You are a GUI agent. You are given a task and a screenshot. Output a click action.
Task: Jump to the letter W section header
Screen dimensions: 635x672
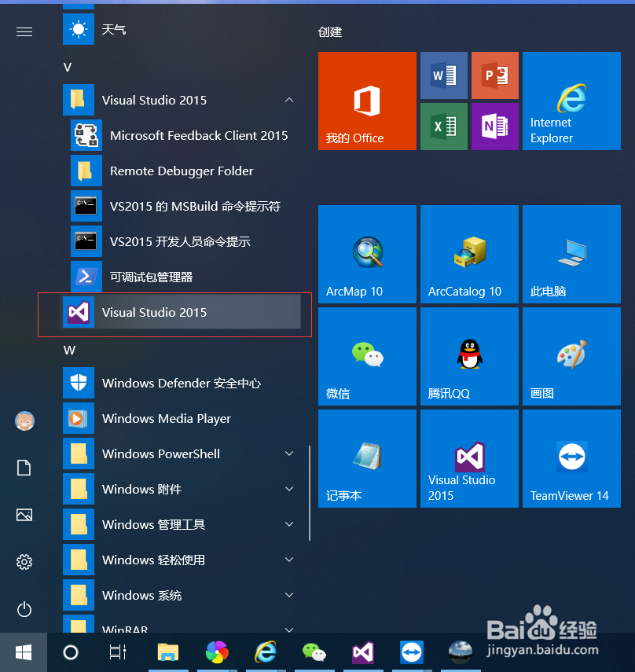click(69, 350)
